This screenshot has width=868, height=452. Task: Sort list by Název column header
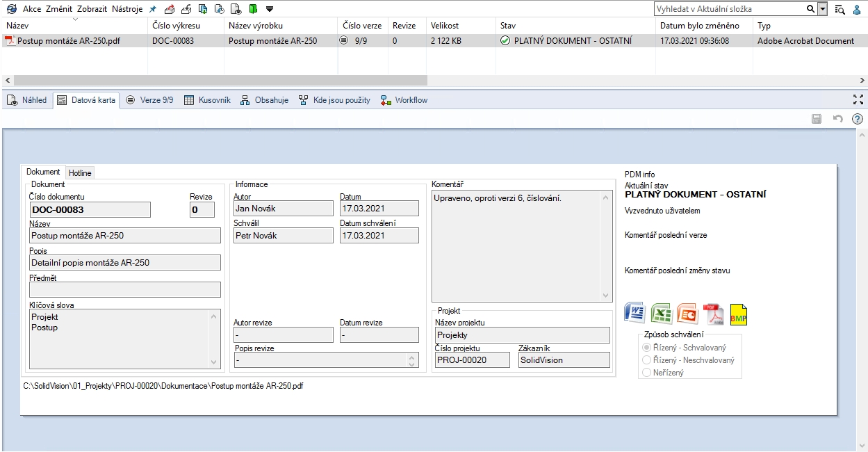point(74,26)
